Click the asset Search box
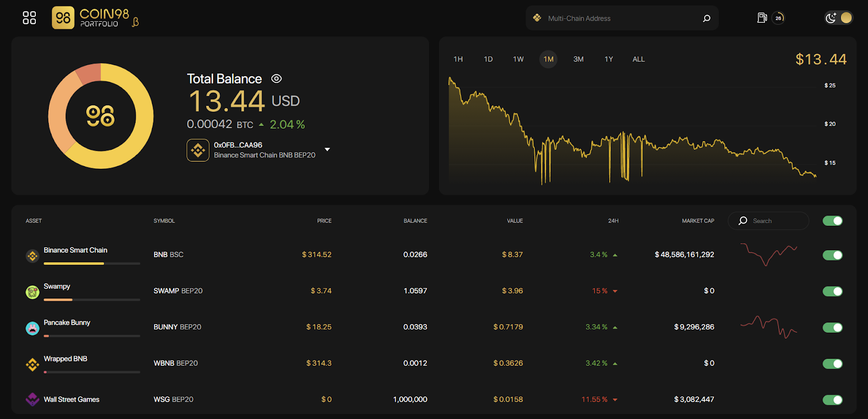Viewport: 868px width, 419px height. click(768, 221)
